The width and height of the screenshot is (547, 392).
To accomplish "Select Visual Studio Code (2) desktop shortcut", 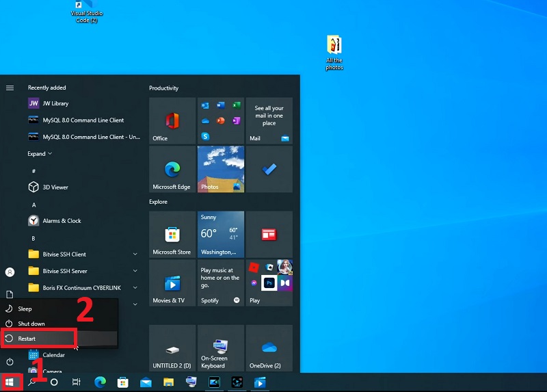I will pyautogui.click(x=87, y=12).
